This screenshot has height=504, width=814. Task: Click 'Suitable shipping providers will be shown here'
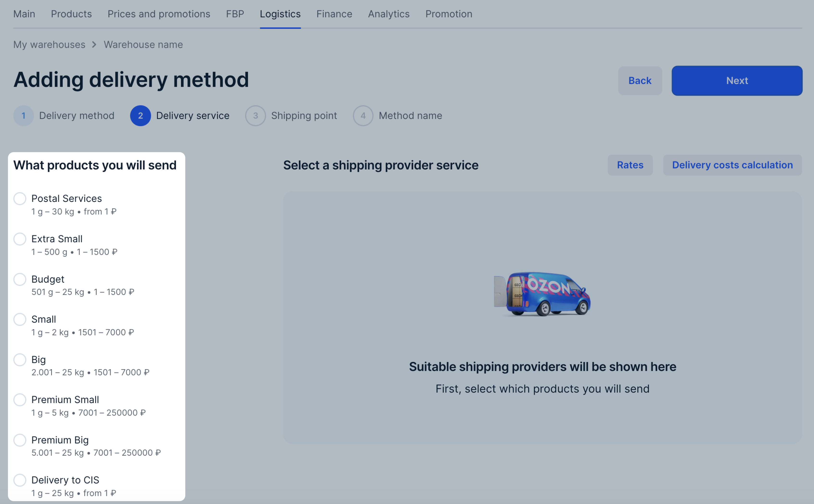click(x=542, y=367)
